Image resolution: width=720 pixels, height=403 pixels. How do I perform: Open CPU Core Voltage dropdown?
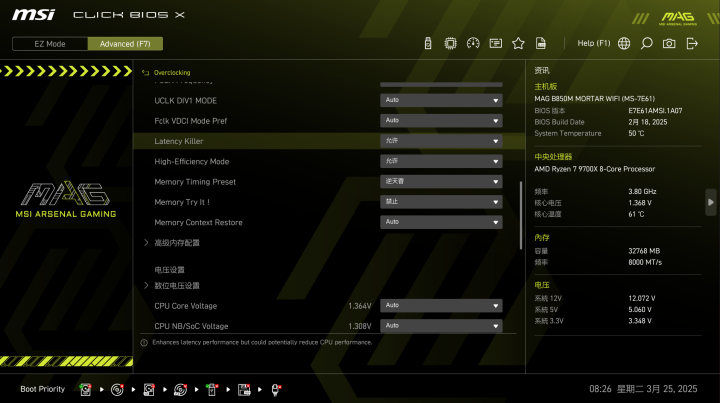click(x=441, y=306)
